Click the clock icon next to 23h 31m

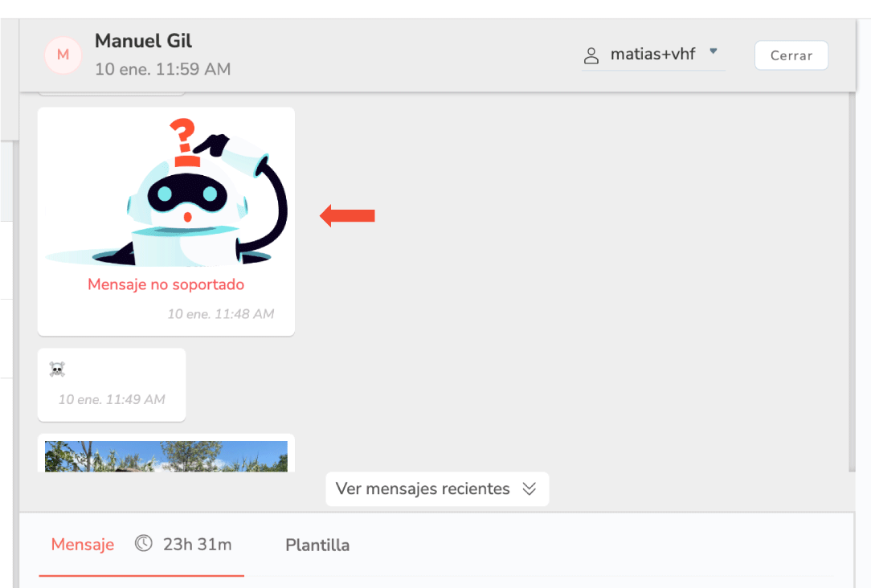(143, 543)
